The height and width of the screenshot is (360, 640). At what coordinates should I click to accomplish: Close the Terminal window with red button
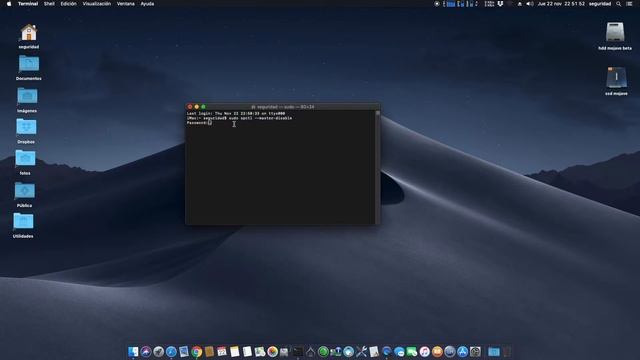190,107
